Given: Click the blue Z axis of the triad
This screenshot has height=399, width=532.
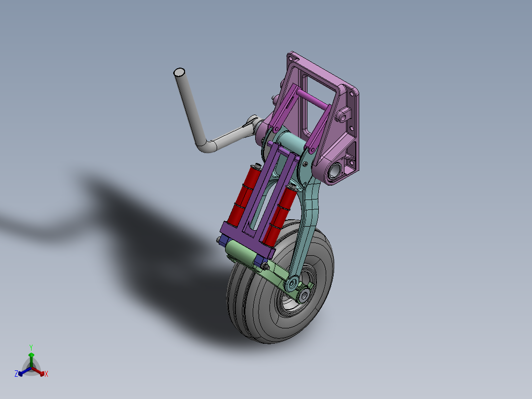Looking at the screenshot, I should (25, 371).
